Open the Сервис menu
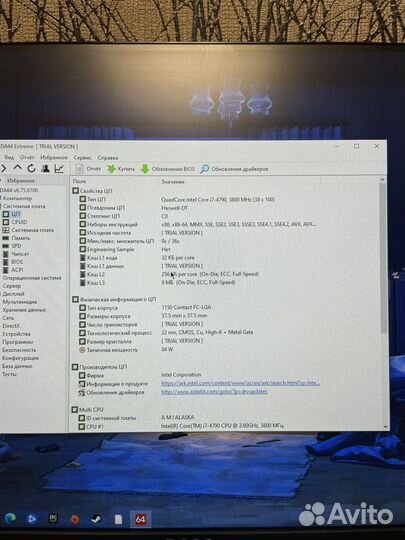The width and height of the screenshot is (405, 540). point(82,158)
